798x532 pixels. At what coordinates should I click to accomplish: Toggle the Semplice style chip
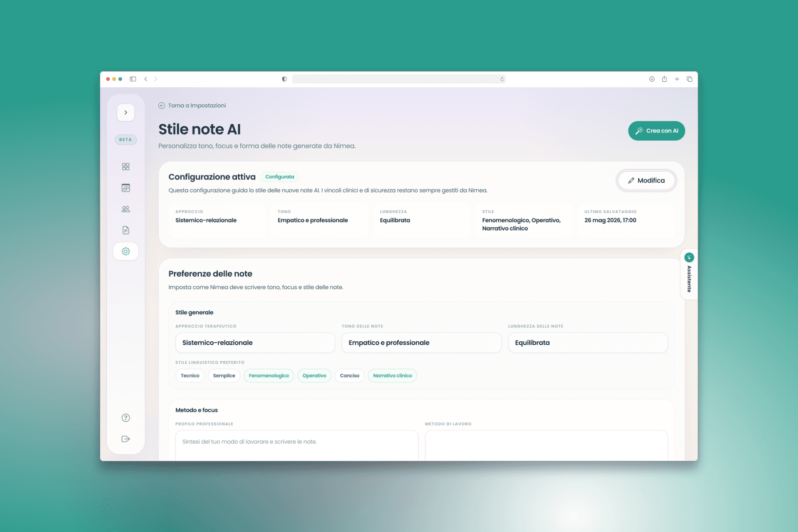(x=224, y=375)
